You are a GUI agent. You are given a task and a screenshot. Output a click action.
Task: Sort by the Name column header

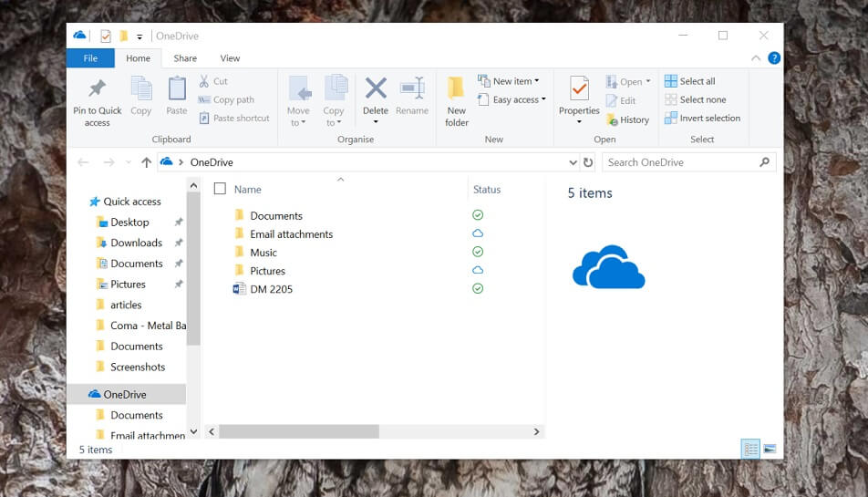coord(247,190)
